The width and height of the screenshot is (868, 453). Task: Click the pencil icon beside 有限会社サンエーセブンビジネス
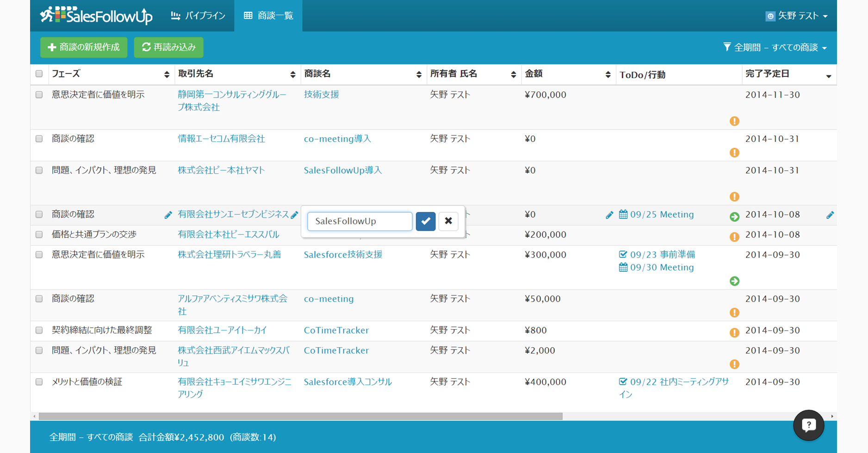tap(294, 215)
